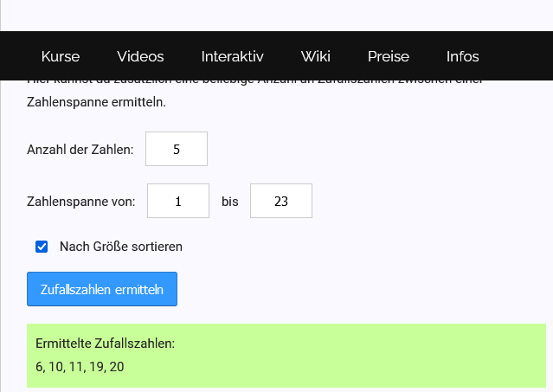
Task: Open the Infos menu item
Action: click(462, 57)
